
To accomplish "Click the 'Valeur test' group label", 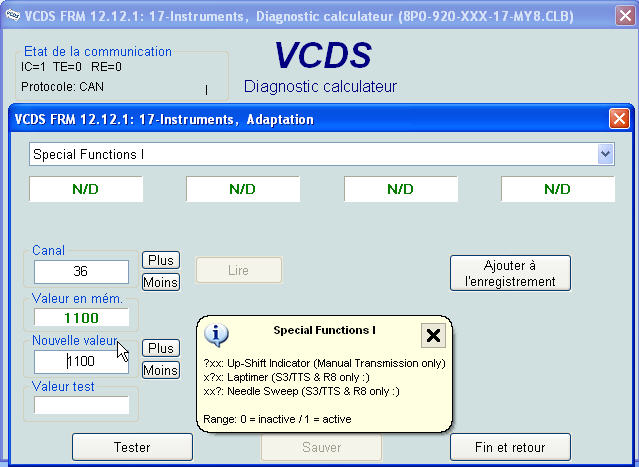I will 63,386.
